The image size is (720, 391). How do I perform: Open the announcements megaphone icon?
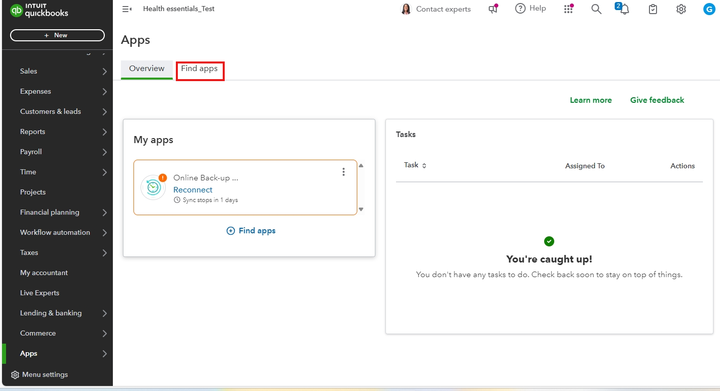click(493, 9)
